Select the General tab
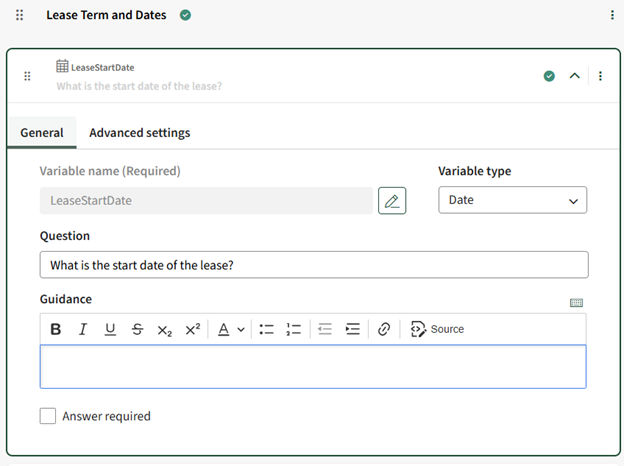The width and height of the screenshot is (624, 466). pyautogui.click(x=42, y=132)
